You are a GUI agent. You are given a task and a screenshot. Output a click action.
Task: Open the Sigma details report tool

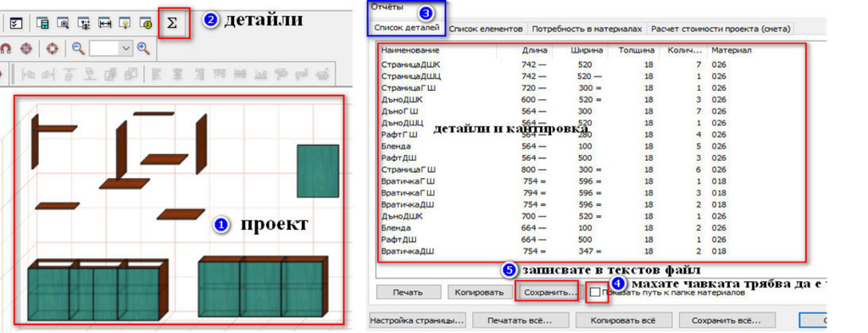172,24
